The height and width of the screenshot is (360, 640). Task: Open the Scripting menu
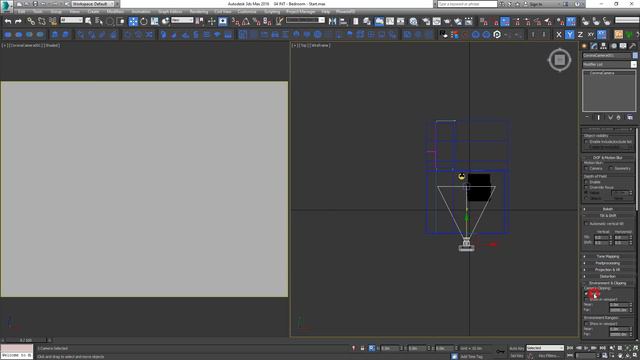tap(272, 12)
